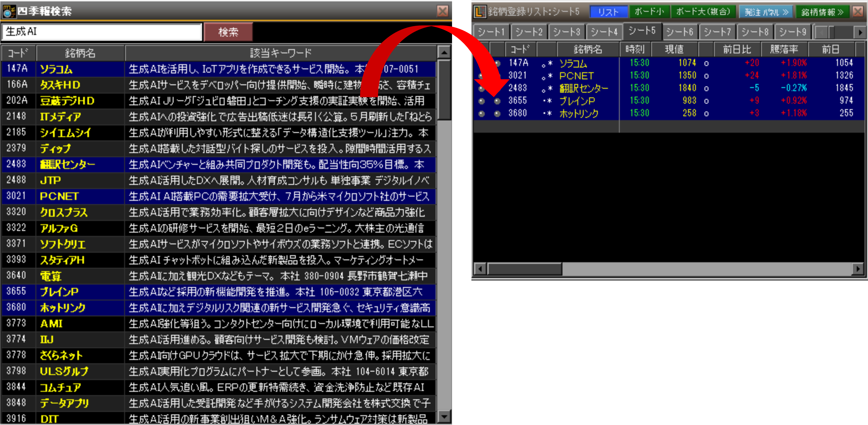Image resolution: width=868 pixels, height=425 pixels.
Task: Click the list horizontal scrollbar right arrow
Action: pos(858,269)
